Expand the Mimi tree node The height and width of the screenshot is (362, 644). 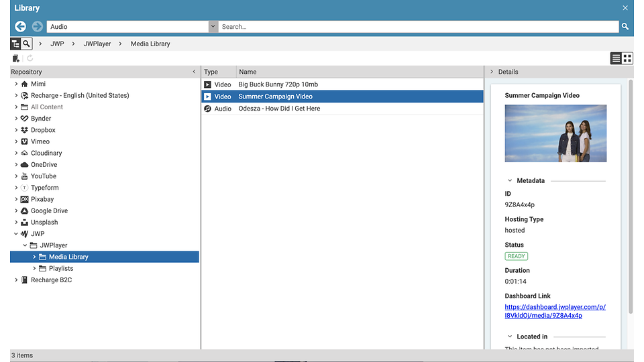pyautogui.click(x=16, y=84)
